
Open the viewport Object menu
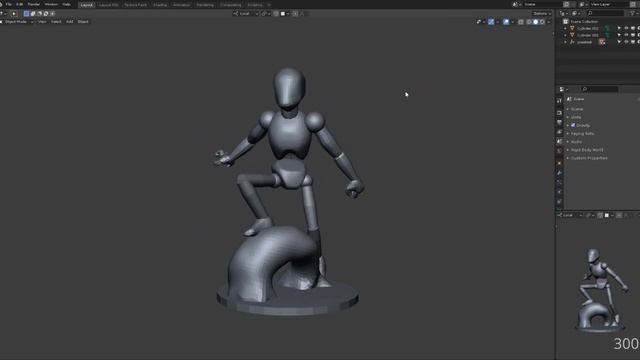pos(83,22)
